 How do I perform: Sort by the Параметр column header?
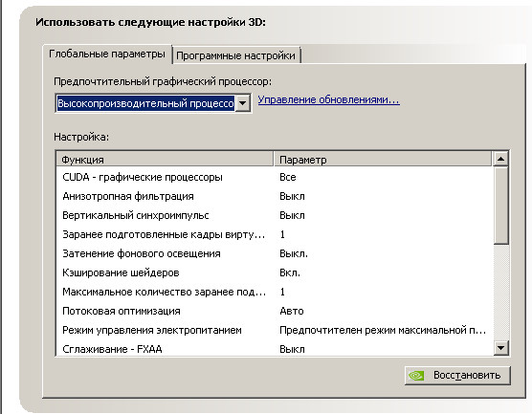383,160
